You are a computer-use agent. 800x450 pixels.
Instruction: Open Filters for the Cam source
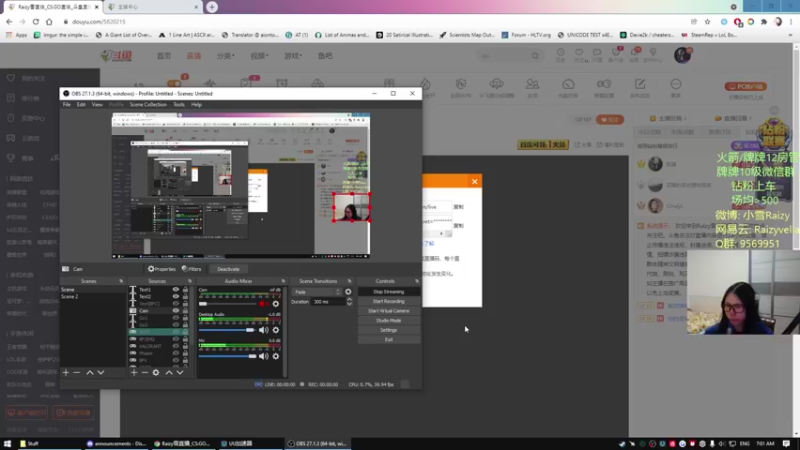pos(192,269)
